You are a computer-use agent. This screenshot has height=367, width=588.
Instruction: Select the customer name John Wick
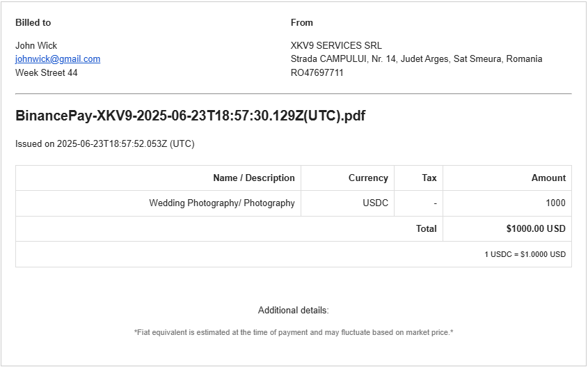36,46
